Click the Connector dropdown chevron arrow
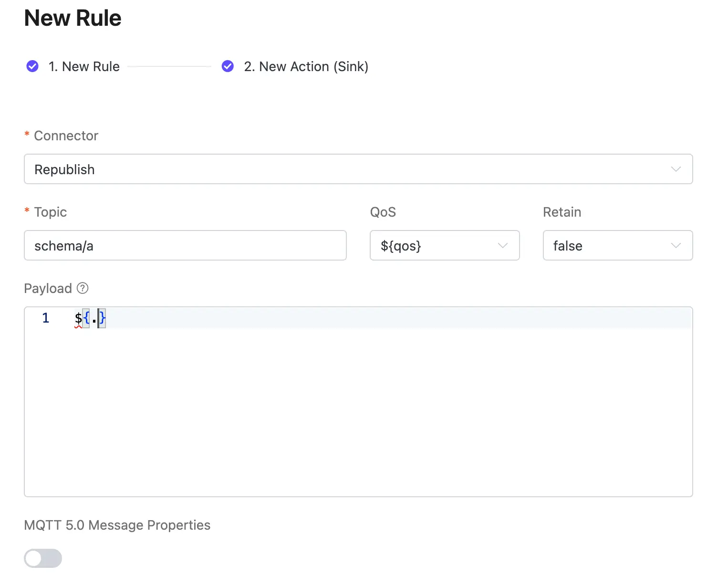Image resolution: width=728 pixels, height=586 pixels. pyautogui.click(x=676, y=169)
